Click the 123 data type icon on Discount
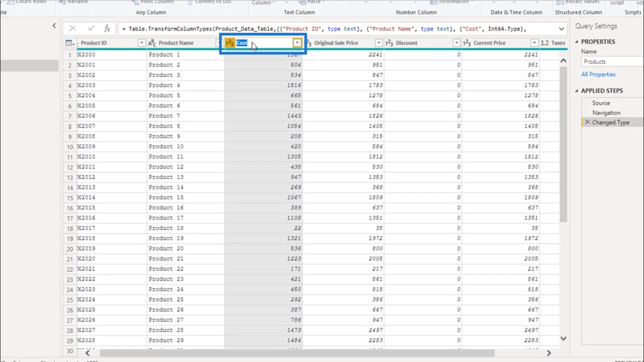This screenshot has width=644, height=362. click(x=389, y=43)
